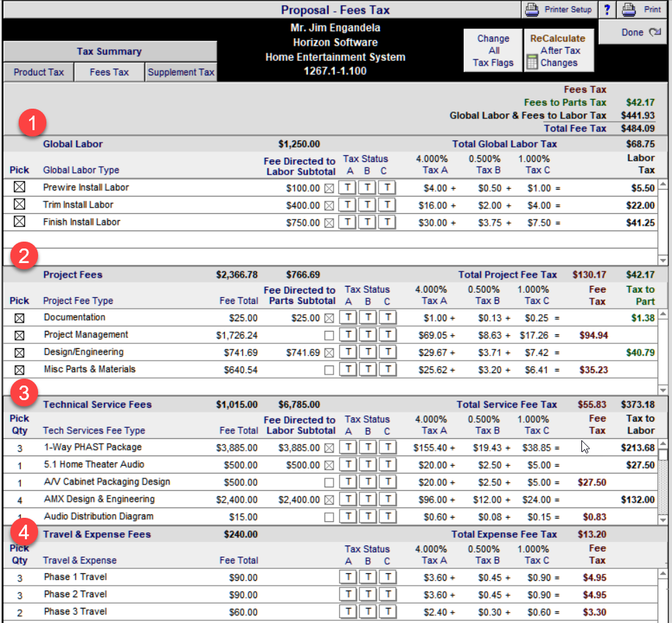Toggle Pick checkbox for Project Management
The image size is (672, 623).
click(x=19, y=335)
